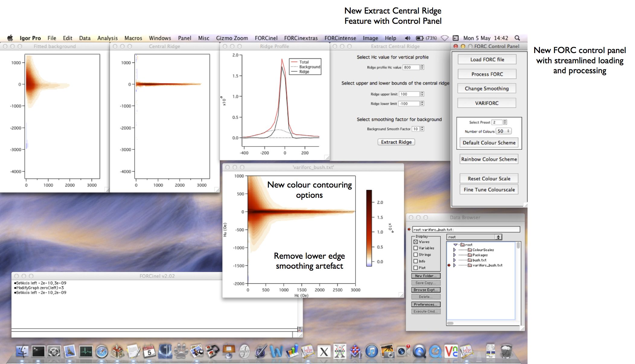Enable the Variables display checkbox
Image resolution: width=635 pixels, height=364 pixels.
coord(416,248)
